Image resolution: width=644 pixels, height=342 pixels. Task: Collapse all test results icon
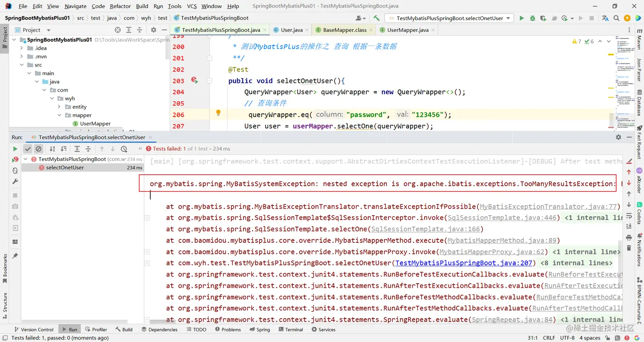(x=88, y=149)
